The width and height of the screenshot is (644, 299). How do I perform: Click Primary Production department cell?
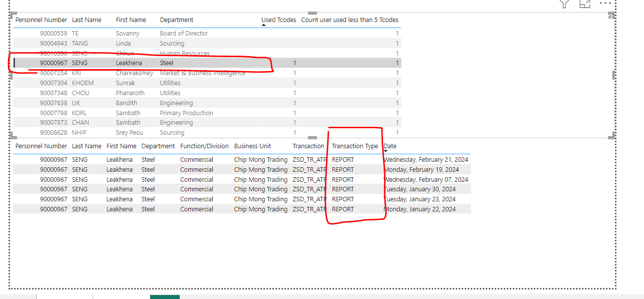(187, 113)
